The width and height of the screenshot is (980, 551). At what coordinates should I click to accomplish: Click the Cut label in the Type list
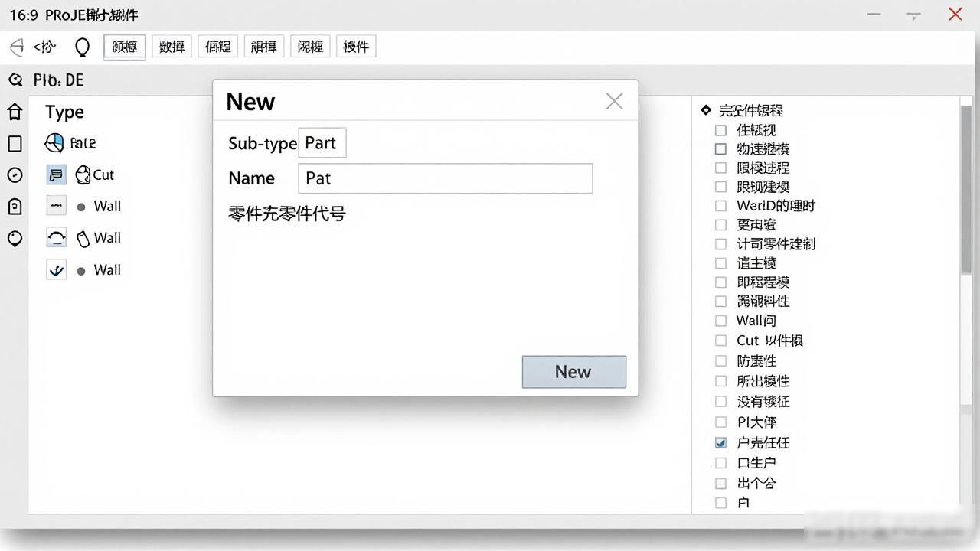tap(103, 175)
